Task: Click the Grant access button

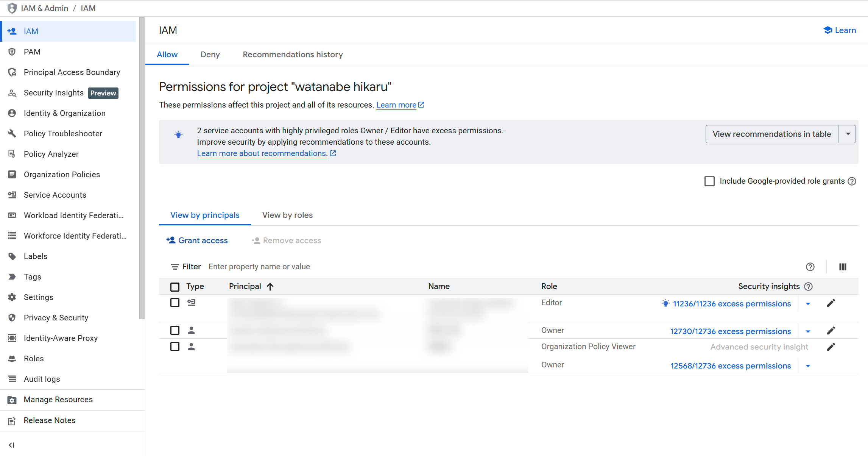Action: pyautogui.click(x=197, y=240)
